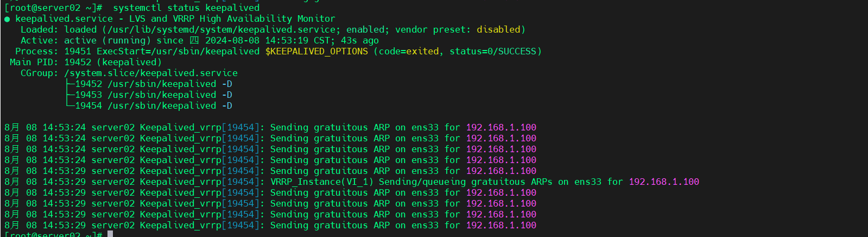
Task: Select "LVS and VRRP High Availability Monitor" description
Action: [232, 18]
